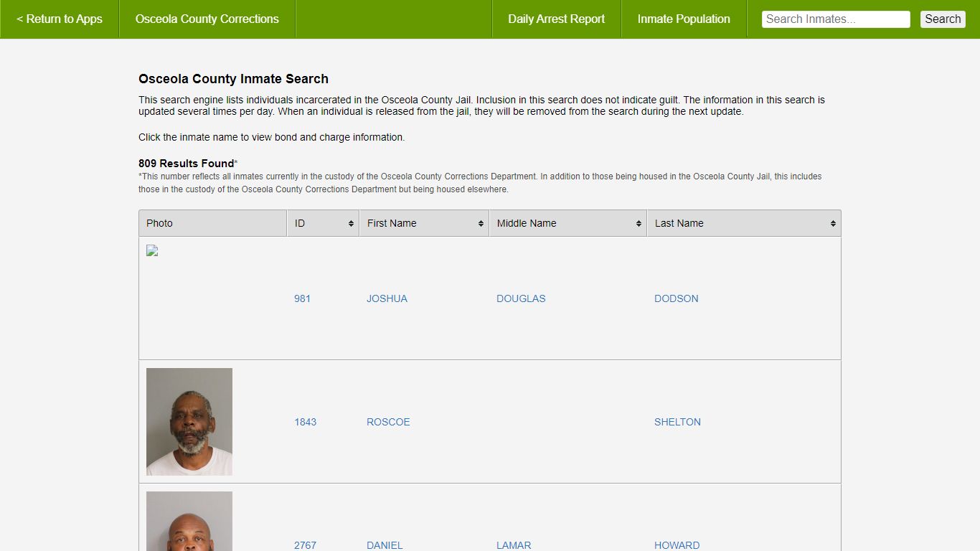The width and height of the screenshot is (980, 551).
Task: Open ROSCOE first name link
Action: pyautogui.click(x=388, y=422)
